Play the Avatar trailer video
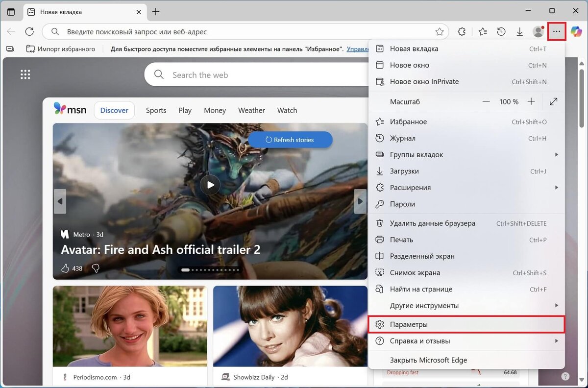 (x=210, y=185)
